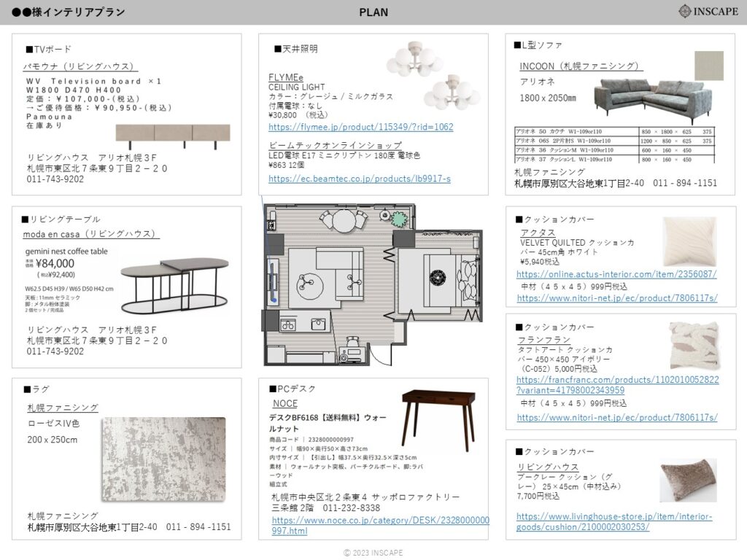Visit the NOCE desk product link
Screen dimensions: 747x560
pyautogui.click(x=379, y=526)
